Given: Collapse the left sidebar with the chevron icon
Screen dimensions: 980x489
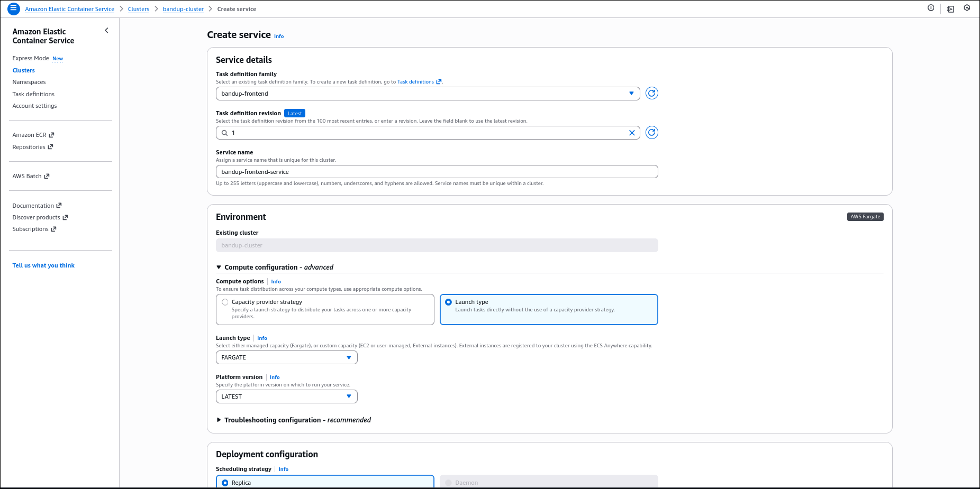Looking at the screenshot, I should (106, 30).
